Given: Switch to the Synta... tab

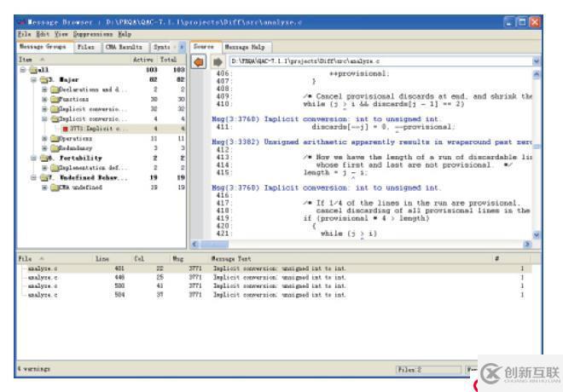Looking at the screenshot, I should (x=161, y=47).
